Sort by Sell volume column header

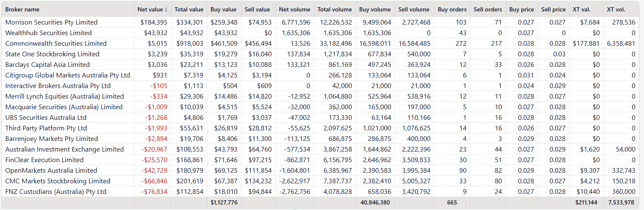pos(414,9)
